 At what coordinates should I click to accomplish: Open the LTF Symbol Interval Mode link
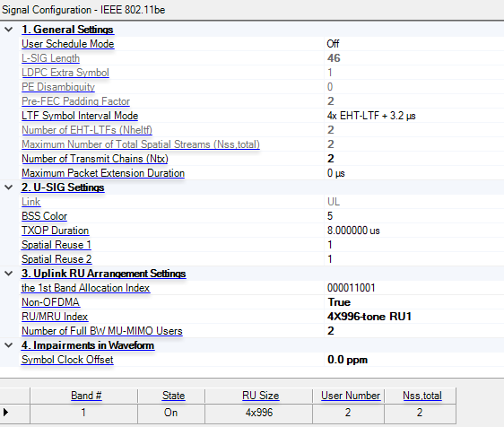[80, 116]
